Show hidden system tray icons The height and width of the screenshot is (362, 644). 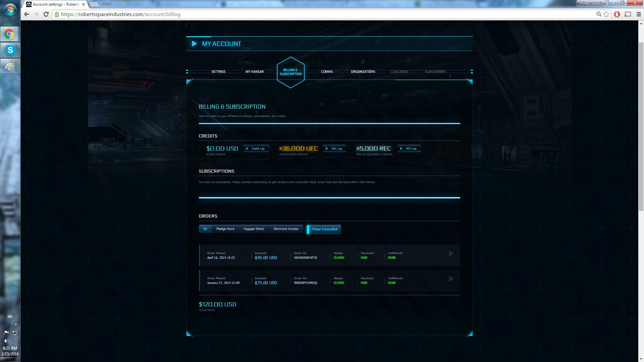(x=16, y=324)
